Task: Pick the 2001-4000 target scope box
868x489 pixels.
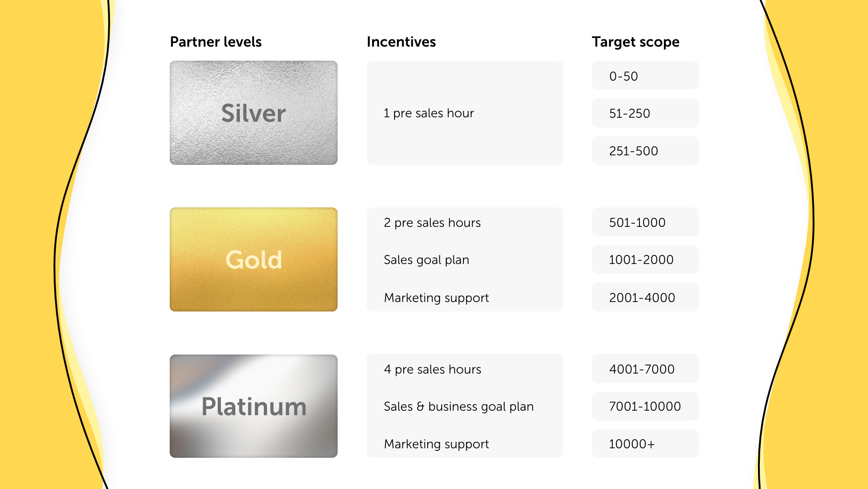Action: (x=645, y=297)
